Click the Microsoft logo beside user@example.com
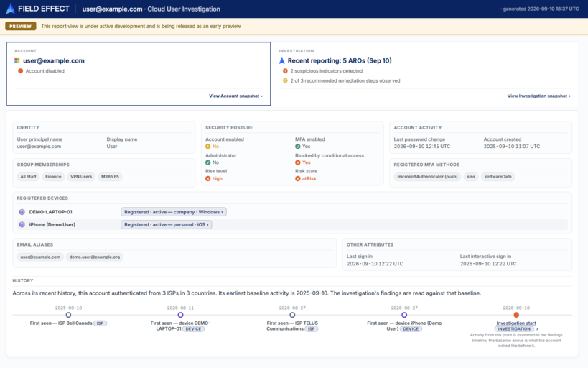Screen dimensions: 588x368 pyautogui.click(x=17, y=60)
